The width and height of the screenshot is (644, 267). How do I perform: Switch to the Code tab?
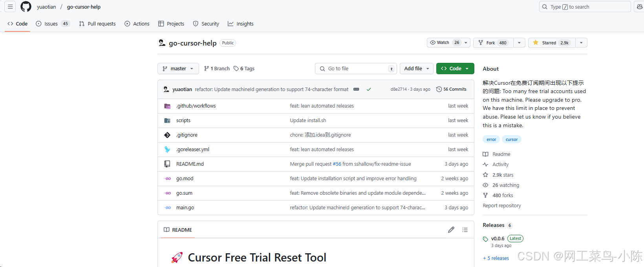[x=18, y=24]
